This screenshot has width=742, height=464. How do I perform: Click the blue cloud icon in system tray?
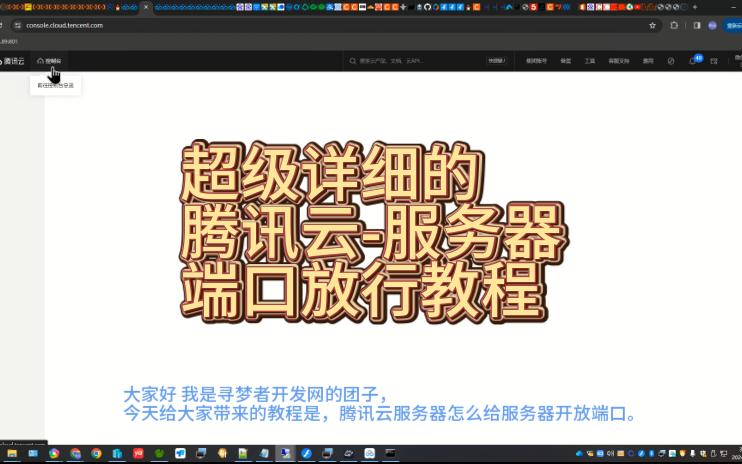pyautogui.click(x=579, y=454)
